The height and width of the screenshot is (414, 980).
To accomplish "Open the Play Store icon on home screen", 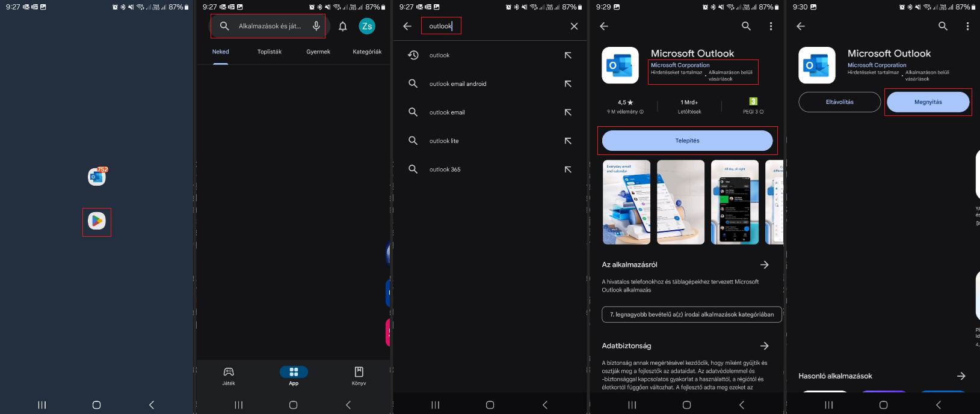I will click(x=97, y=221).
